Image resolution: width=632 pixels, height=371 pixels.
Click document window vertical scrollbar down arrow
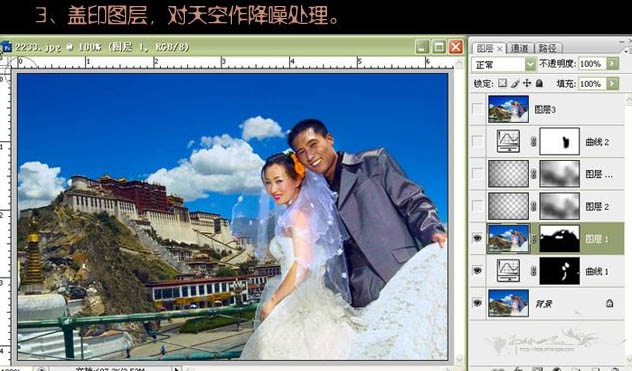tap(459, 358)
